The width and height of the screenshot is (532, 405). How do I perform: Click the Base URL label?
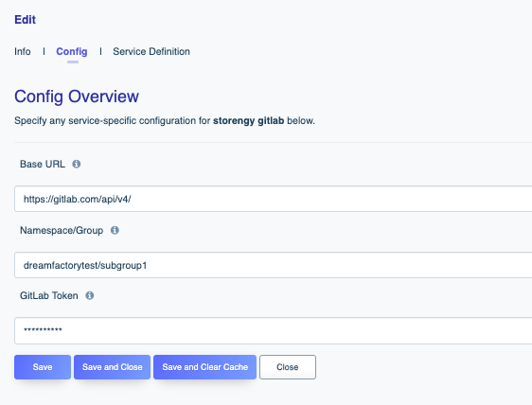pyautogui.click(x=43, y=164)
